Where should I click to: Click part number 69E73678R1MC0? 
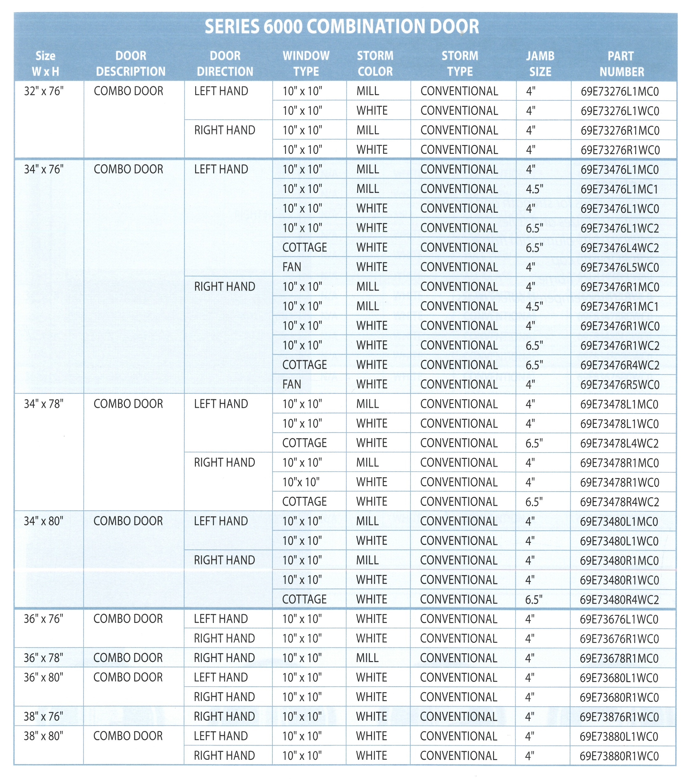619,658
